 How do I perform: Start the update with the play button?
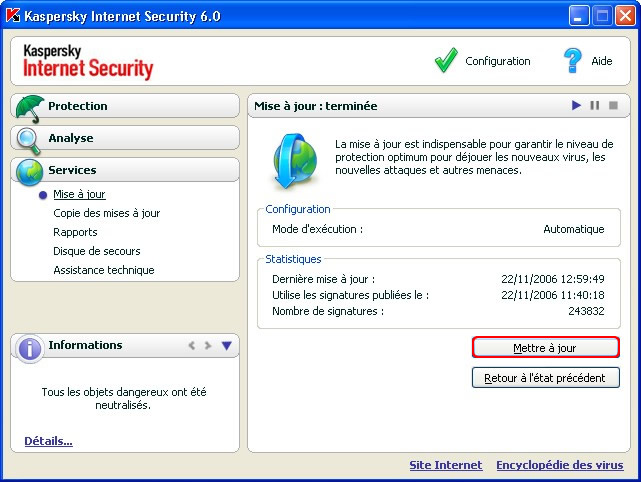tap(576, 105)
